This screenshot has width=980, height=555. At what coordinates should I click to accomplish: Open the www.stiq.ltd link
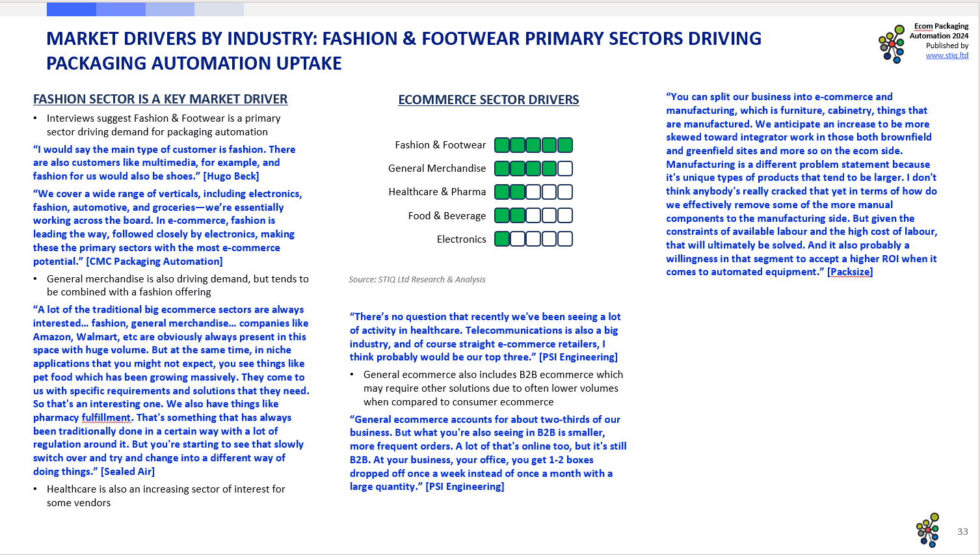point(947,55)
